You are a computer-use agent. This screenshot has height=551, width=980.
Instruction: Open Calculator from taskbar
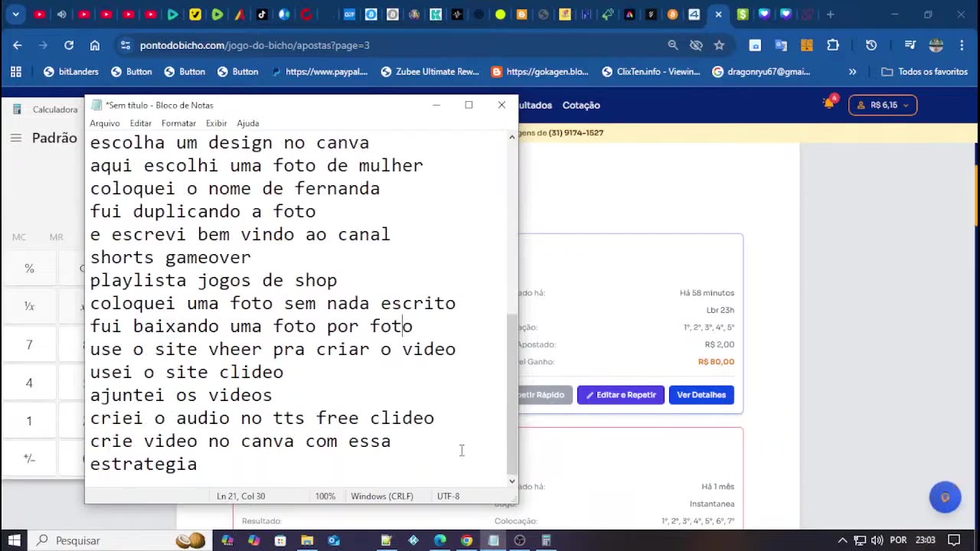[546, 540]
